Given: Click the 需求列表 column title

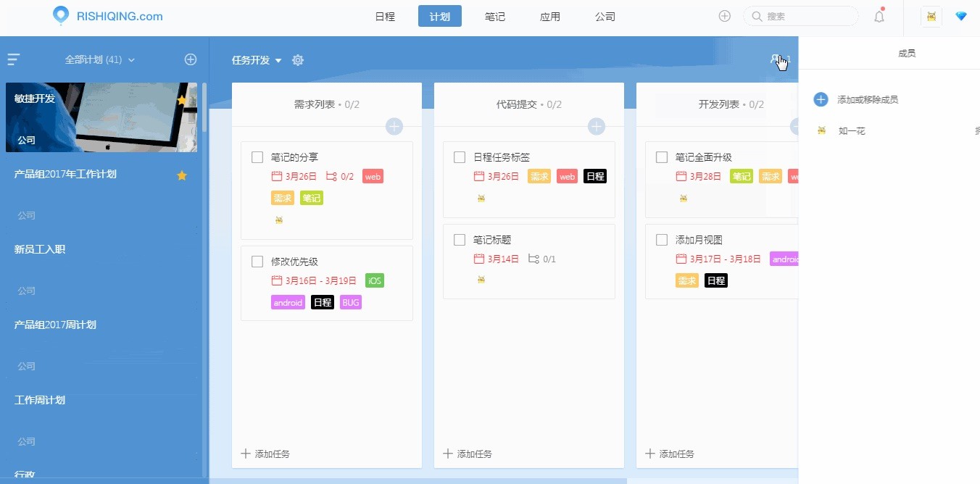Looking at the screenshot, I should click(x=314, y=104).
